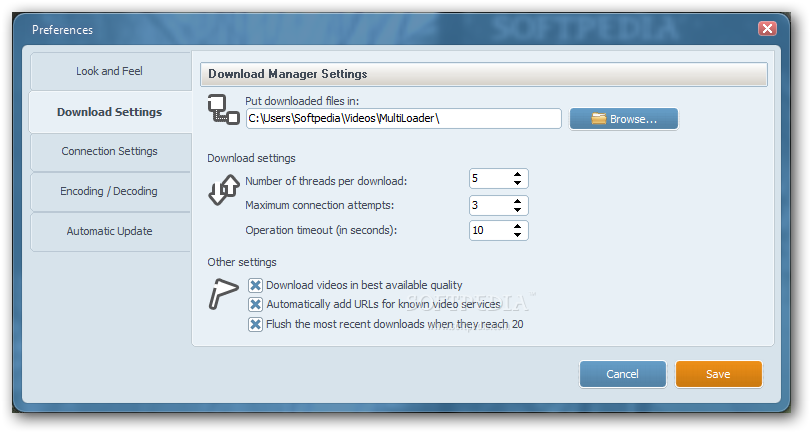Increase operation timeout seconds

tap(517, 226)
